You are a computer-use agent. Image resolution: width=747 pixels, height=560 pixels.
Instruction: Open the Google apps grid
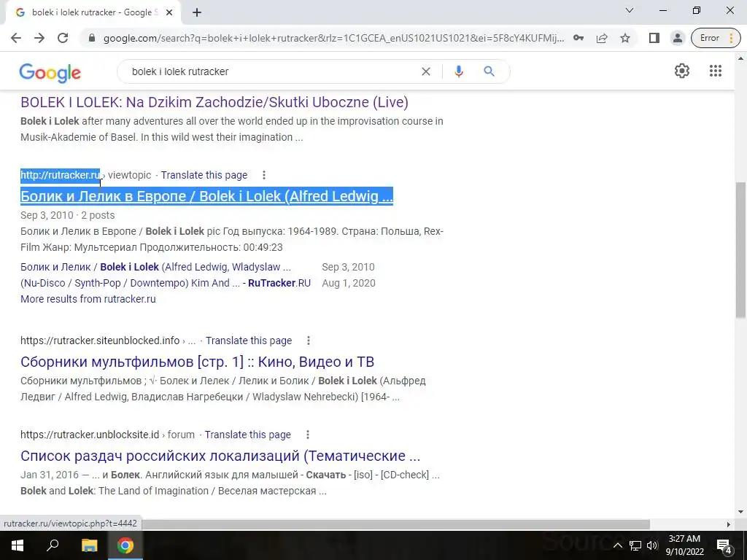point(716,71)
